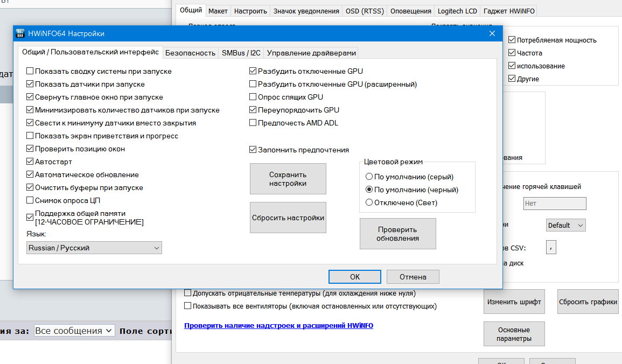The image size is (622, 364).
Task: Click the 'Проверить обновления' button
Action: (398, 234)
